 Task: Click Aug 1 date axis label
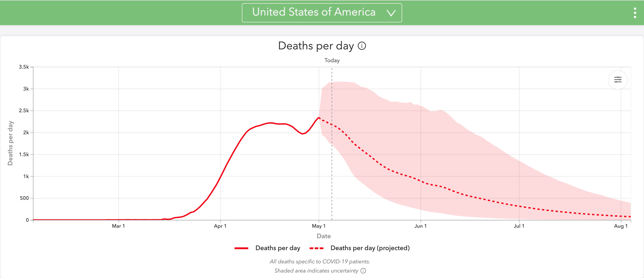coord(621,226)
